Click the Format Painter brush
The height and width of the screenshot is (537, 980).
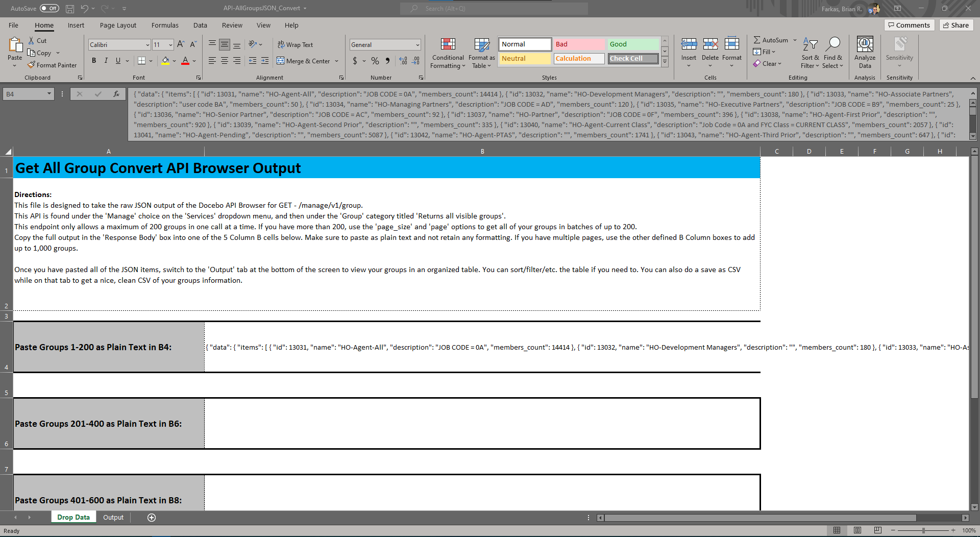[32, 65]
